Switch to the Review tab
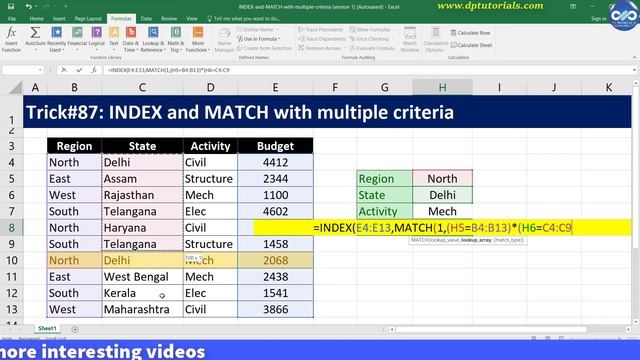The height and width of the screenshot is (360, 640). [169, 19]
